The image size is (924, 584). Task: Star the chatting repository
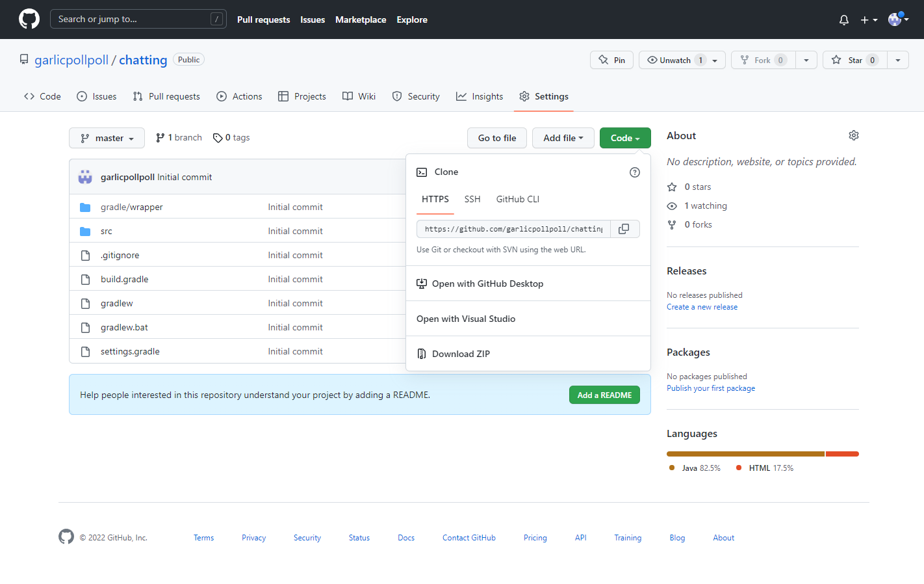point(855,60)
